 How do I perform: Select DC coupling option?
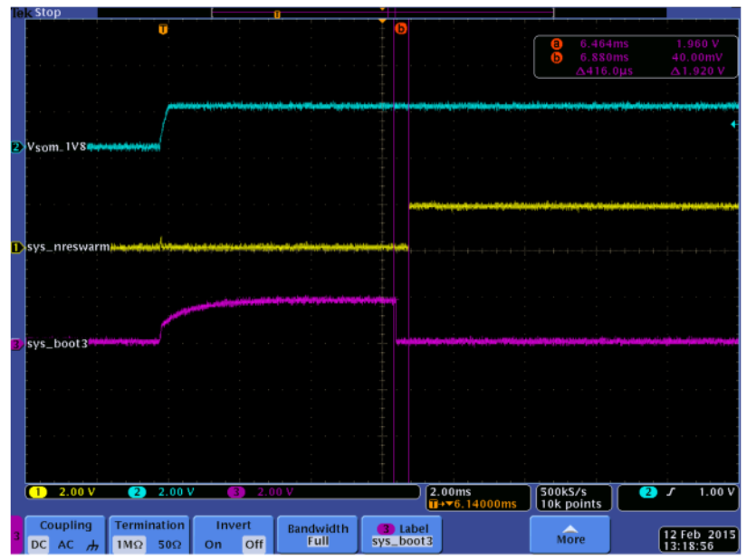pos(39,545)
